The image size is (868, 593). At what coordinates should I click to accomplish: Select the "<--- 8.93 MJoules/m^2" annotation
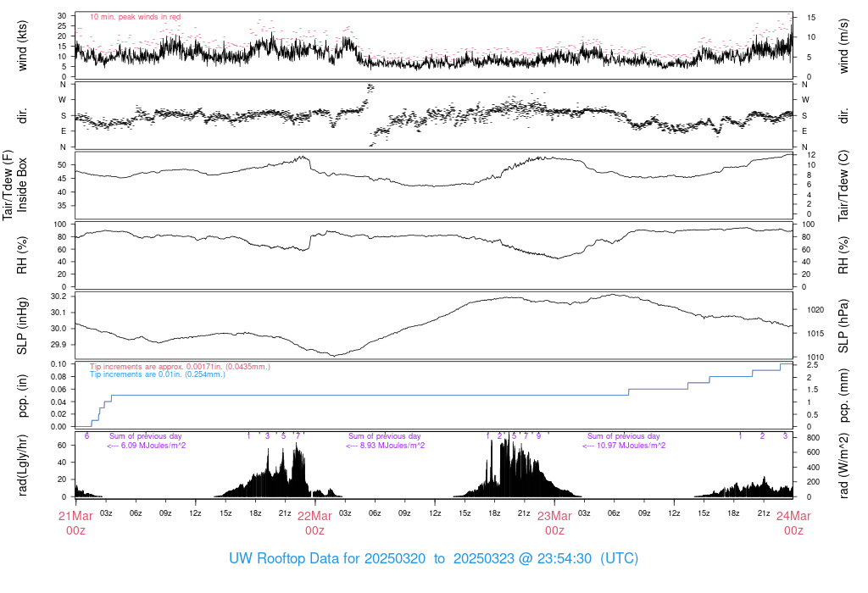(x=386, y=446)
